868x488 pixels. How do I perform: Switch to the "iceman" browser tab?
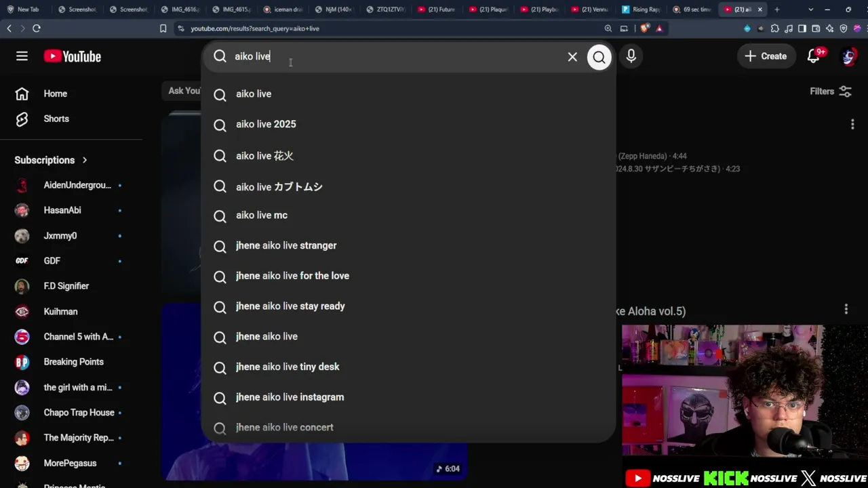283,9
